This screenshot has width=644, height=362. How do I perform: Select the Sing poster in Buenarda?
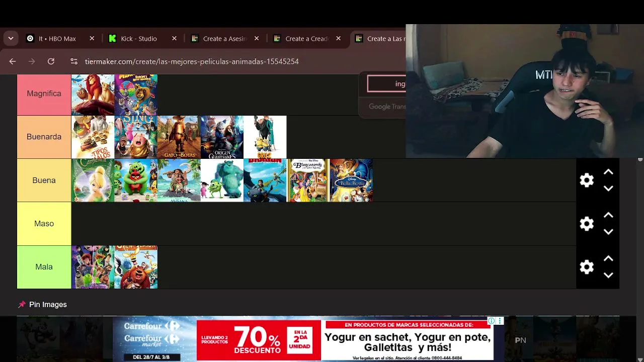(136, 137)
